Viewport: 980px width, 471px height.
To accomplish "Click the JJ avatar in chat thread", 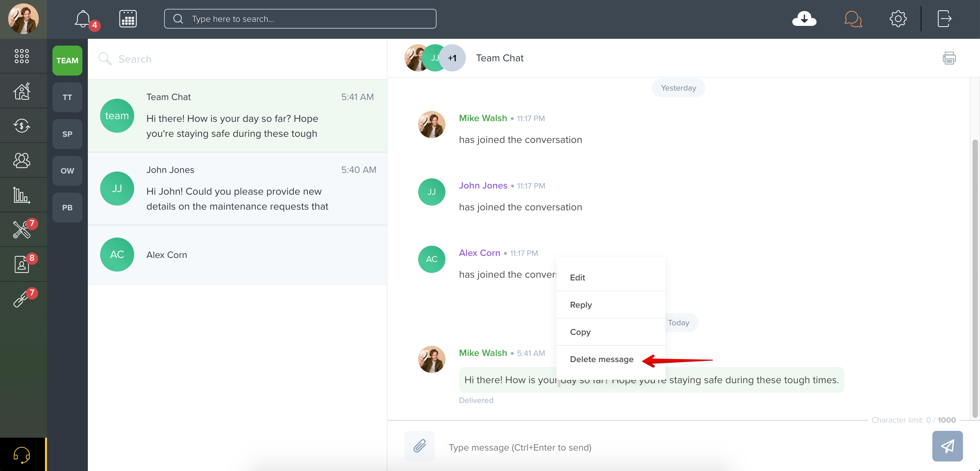I will pos(431,192).
